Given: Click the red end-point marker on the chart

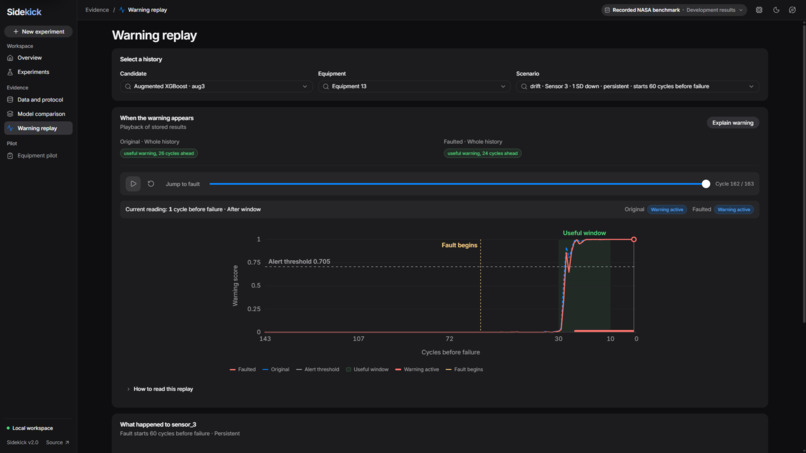Looking at the screenshot, I should [x=634, y=240].
